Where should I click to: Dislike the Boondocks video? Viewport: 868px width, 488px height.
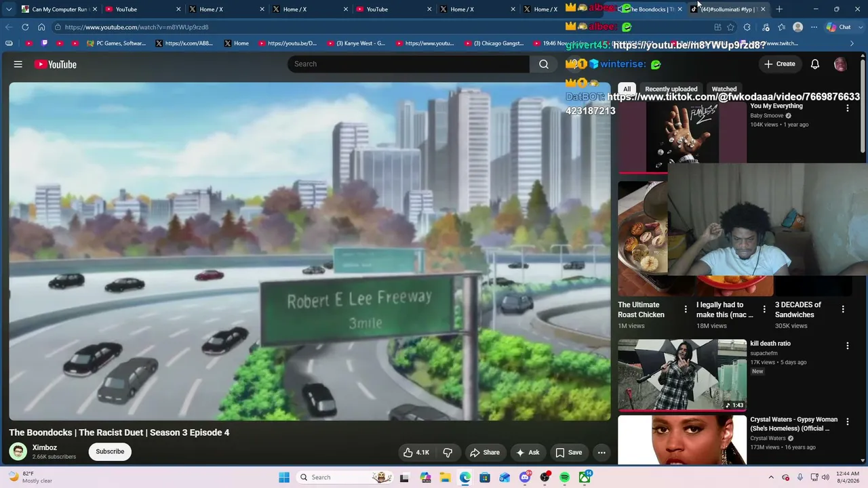[x=448, y=452]
